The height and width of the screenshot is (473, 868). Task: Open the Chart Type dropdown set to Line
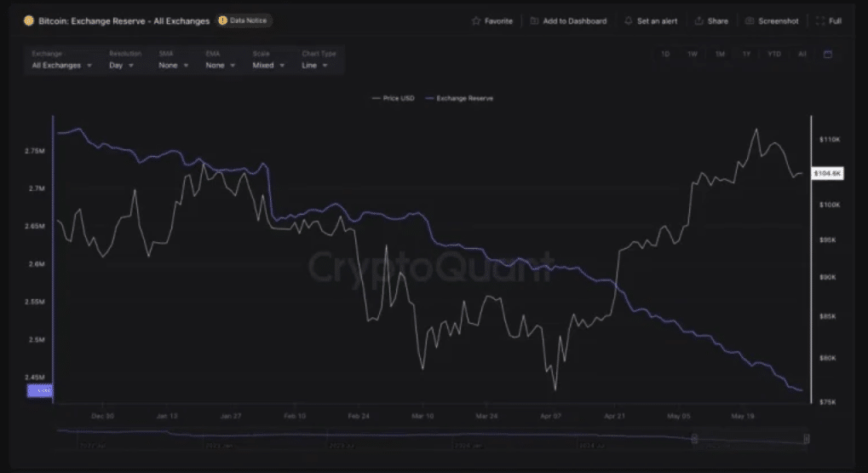click(x=314, y=66)
